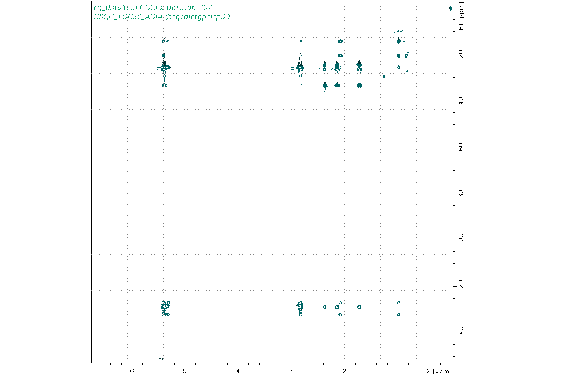Click the 'F1 [ppm]' vertical axis label
This screenshot has width=588, height=376.
(x=462, y=16)
